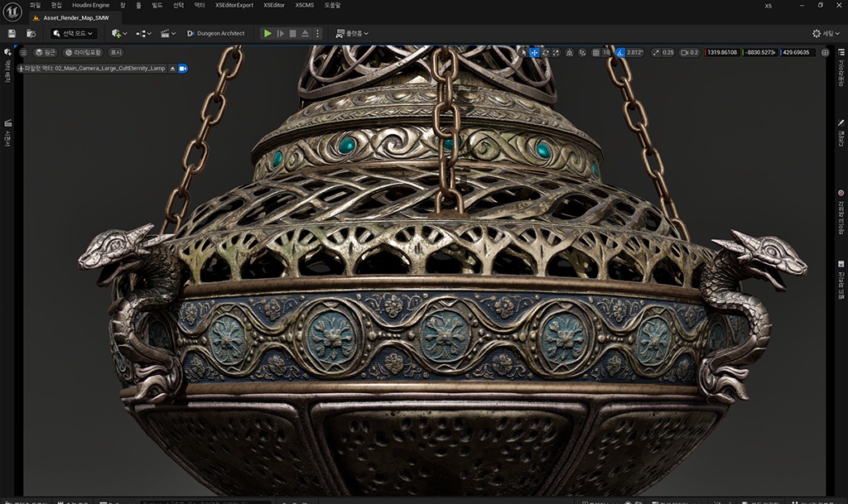Toggle surface snapping in the viewport toolbar

click(582, 51)
